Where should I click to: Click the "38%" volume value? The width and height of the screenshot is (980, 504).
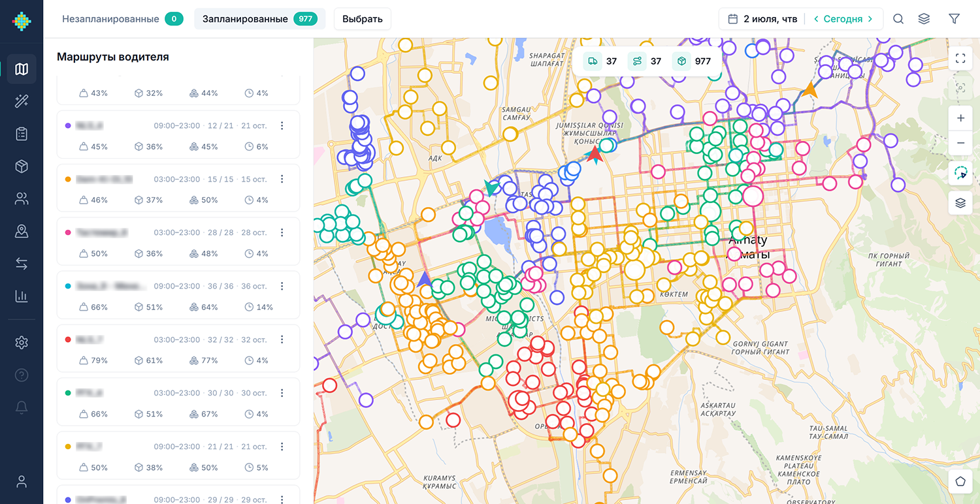(x=154, y=467)
